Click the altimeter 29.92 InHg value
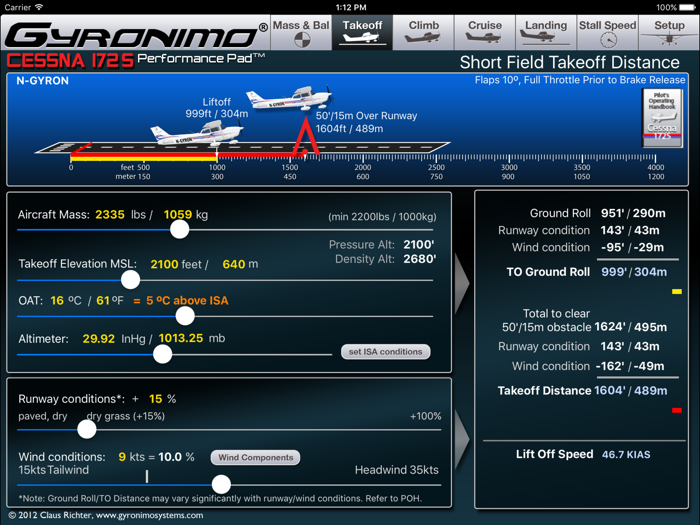Image resolution: width=700 pixels, height=525 pixels. [99, 339]
